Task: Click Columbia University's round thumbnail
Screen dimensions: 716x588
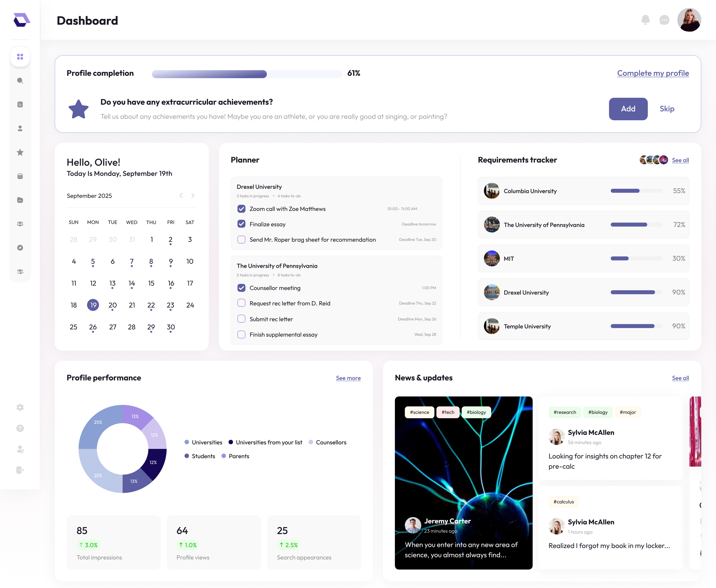Action: [492, 191]
